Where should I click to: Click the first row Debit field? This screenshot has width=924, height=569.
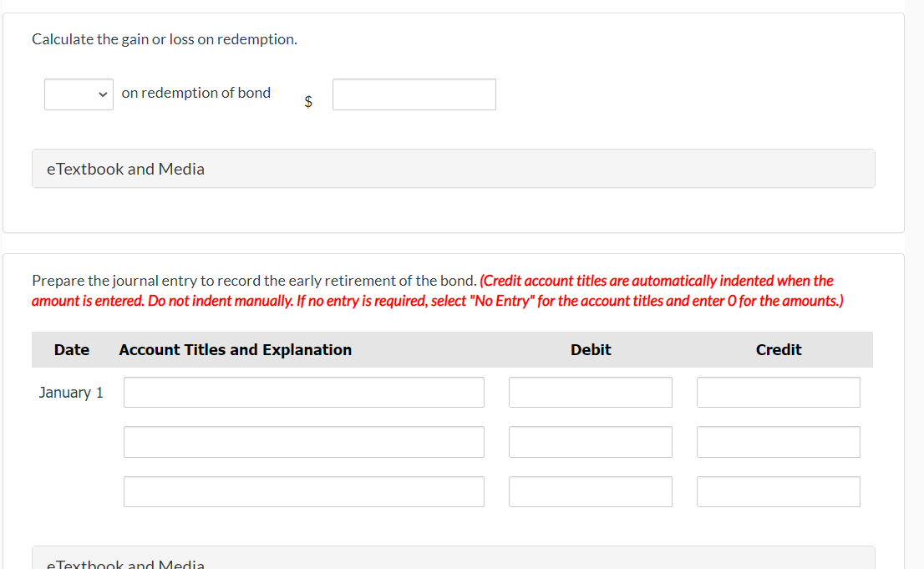coord(591,392)
